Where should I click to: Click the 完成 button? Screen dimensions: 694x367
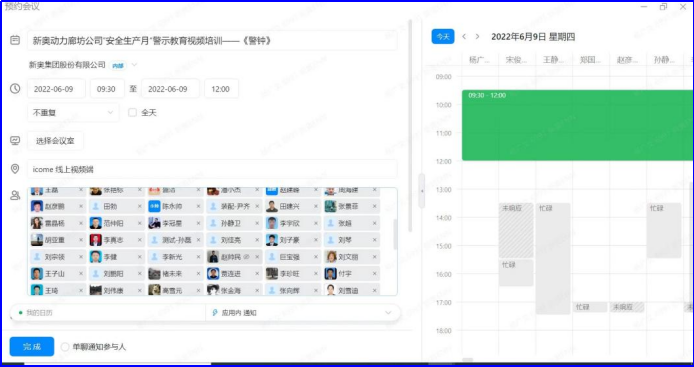[32, 347]
